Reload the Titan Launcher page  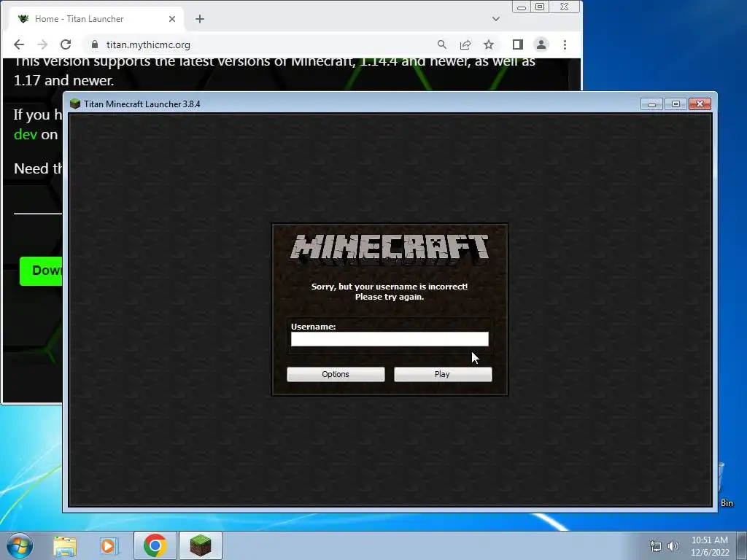click(66, 44)
